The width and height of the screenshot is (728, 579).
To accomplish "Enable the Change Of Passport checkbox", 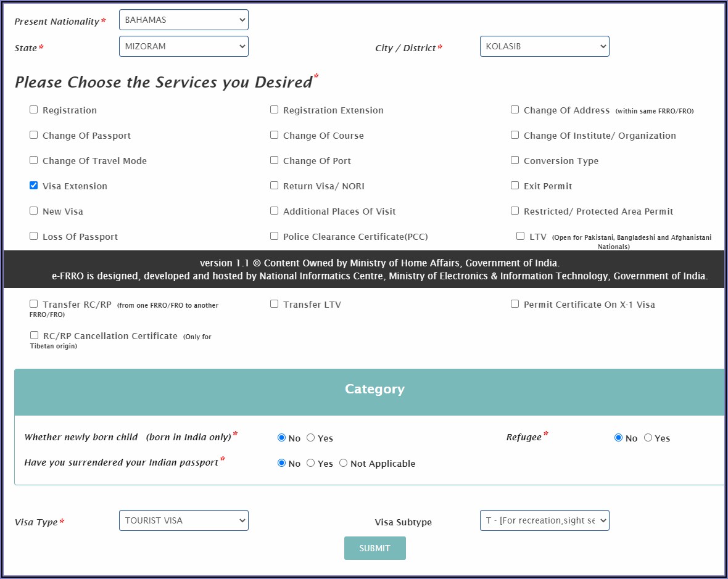I will (34, 135).
